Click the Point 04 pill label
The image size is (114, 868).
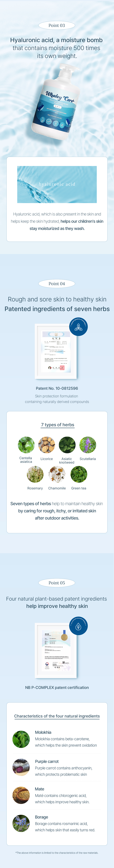(57, 284)
